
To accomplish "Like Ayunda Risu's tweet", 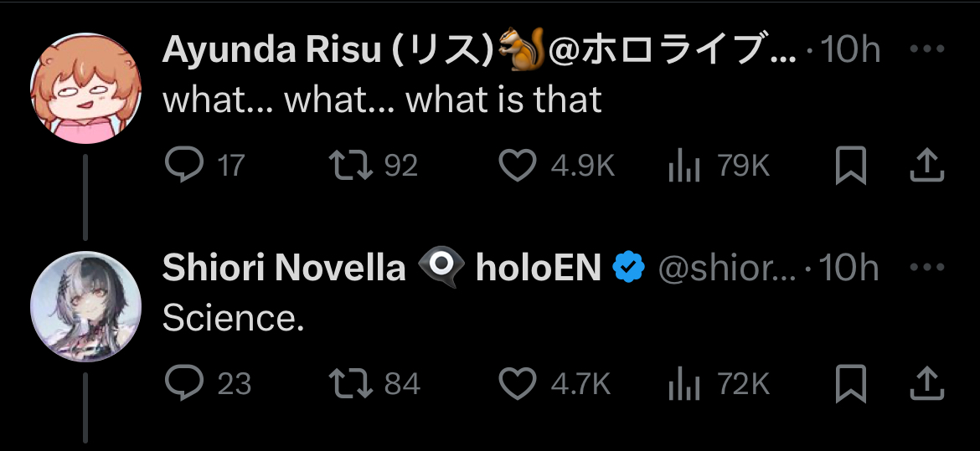I will tap(518, 166).
